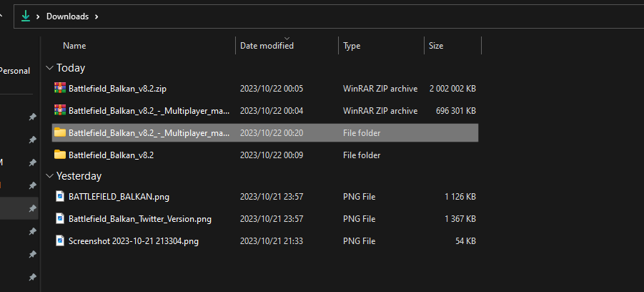The image size is (644, 292).
Task: Collapse the Yesterday group
Action: pyautogui.click(x=49, y=176)
